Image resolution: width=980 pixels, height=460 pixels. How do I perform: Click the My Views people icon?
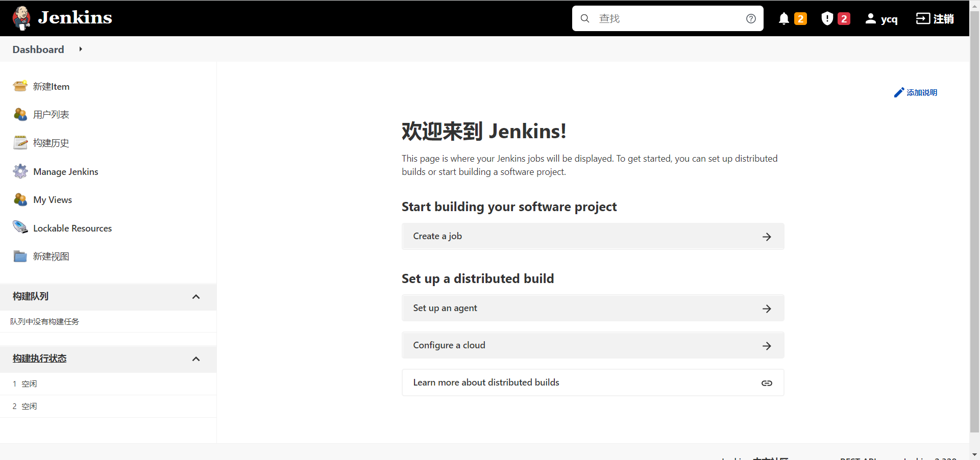coord(20,199)
